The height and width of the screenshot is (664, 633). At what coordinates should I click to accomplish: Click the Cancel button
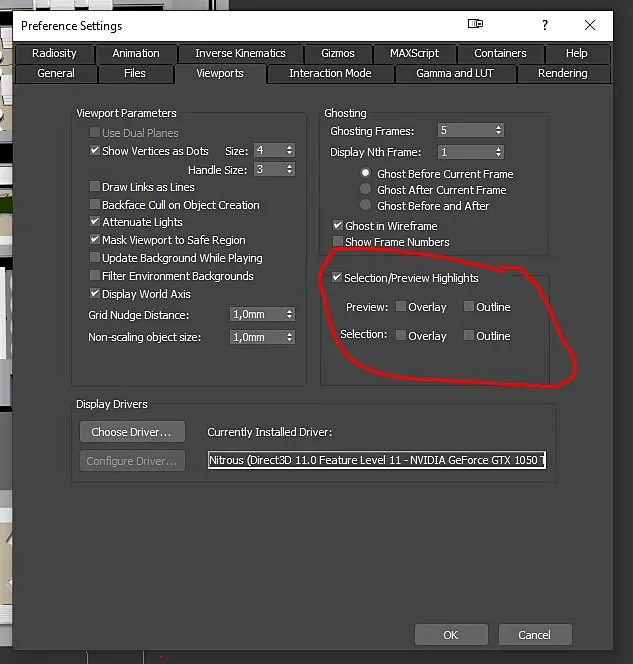click(x=535, y=634)
